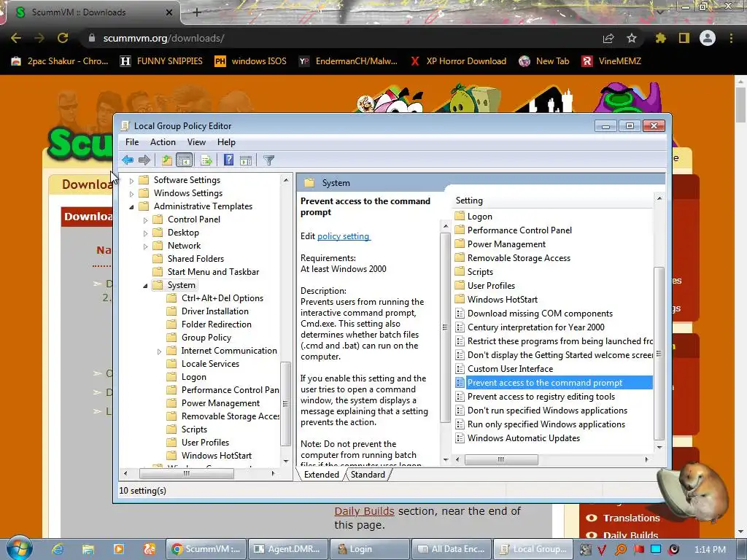The height and width of the screenshot is (560, 747).
Task: Collapse the System tree node
Action: [x=146, y=286]
